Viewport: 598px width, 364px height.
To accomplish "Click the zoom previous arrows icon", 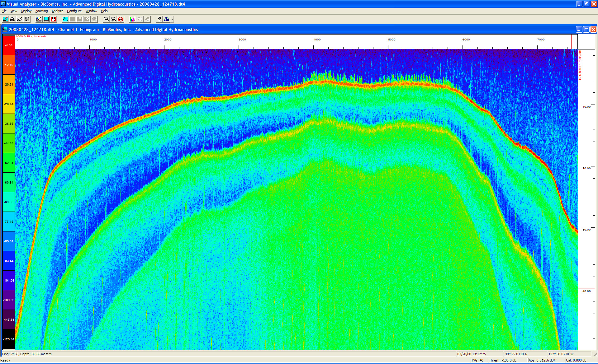I will [x=113, y=19].
